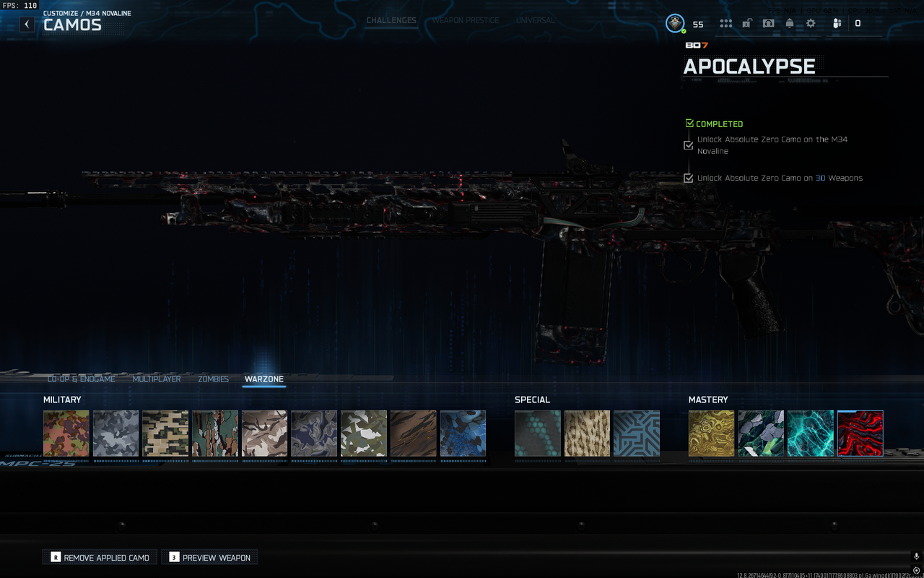Select the gold Mastery camo
This screenshot has height=578, width=924.
coord(712,433)
